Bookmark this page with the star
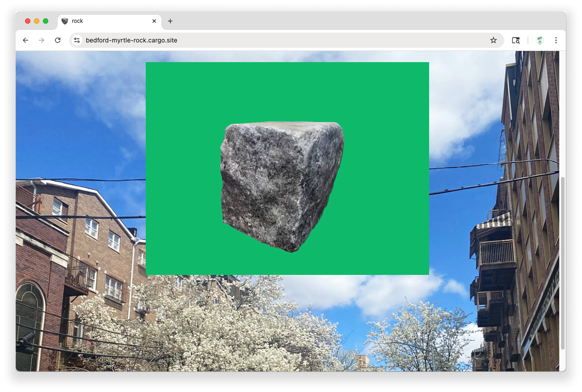The image size is (582, 392). [x=493, y=40]
